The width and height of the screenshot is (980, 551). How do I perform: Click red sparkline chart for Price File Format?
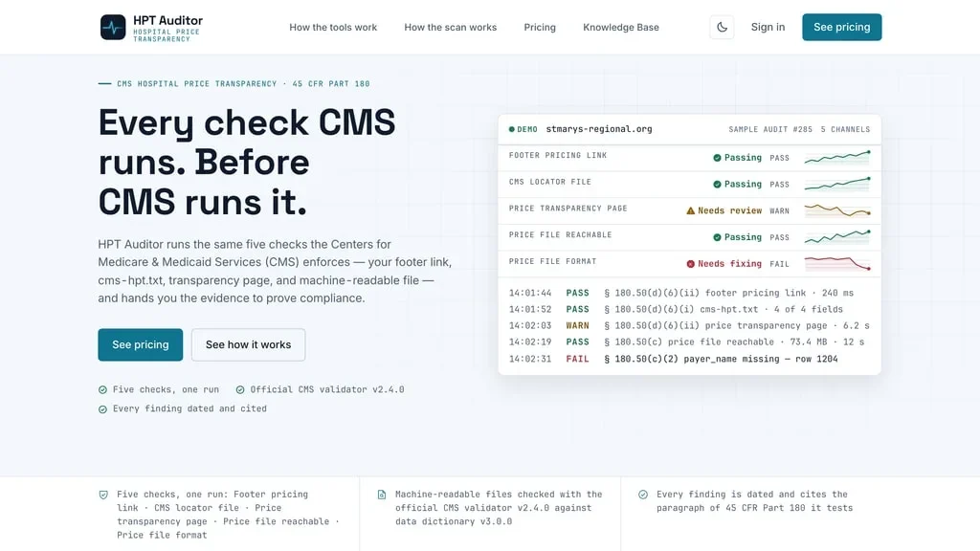(837, 264)
